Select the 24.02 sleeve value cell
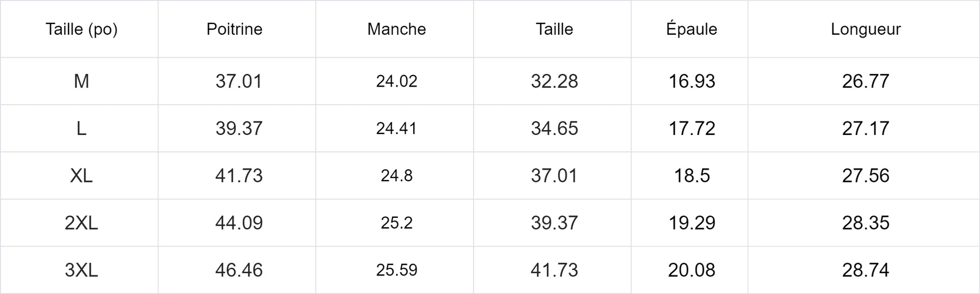This screenshot has width=980, height=294. 396,81
